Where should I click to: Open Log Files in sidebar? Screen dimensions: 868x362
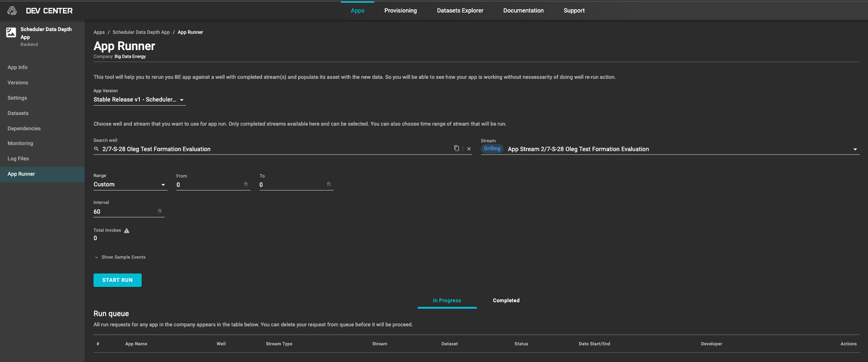click(x=42, y=159)
